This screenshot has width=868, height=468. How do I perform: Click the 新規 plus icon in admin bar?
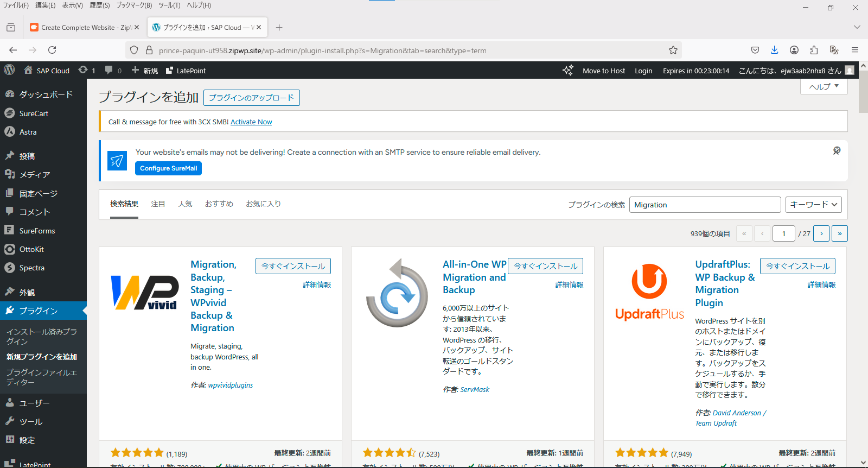(x=144, y=71)
